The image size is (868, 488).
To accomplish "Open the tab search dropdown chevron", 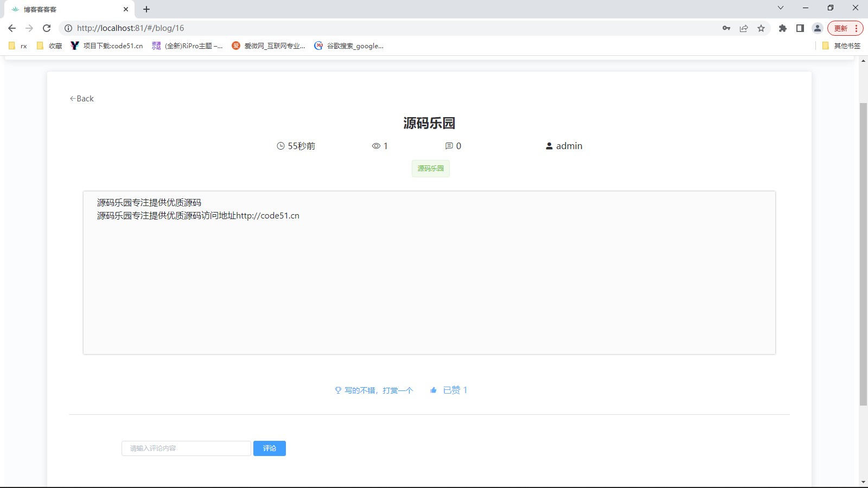I will [781, 8].
